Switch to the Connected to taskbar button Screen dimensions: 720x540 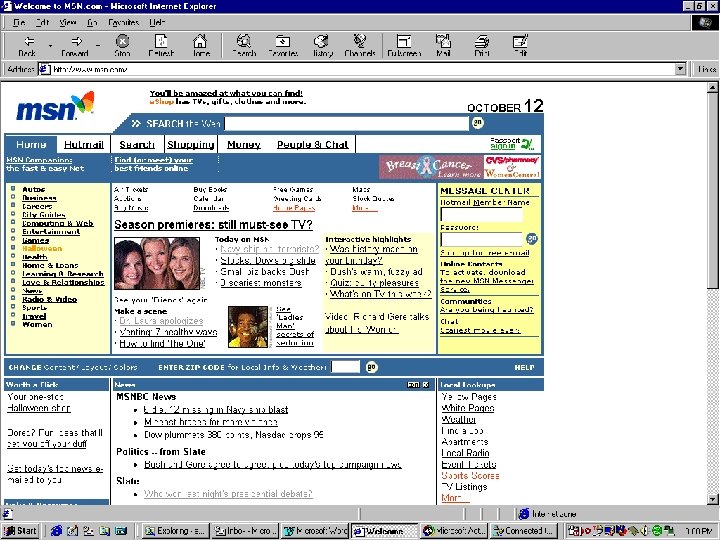[x=523, y=531]
